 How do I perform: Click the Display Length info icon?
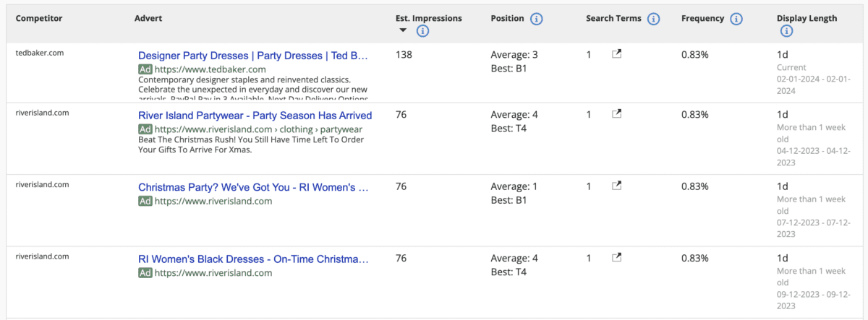[x=787, y=31]
